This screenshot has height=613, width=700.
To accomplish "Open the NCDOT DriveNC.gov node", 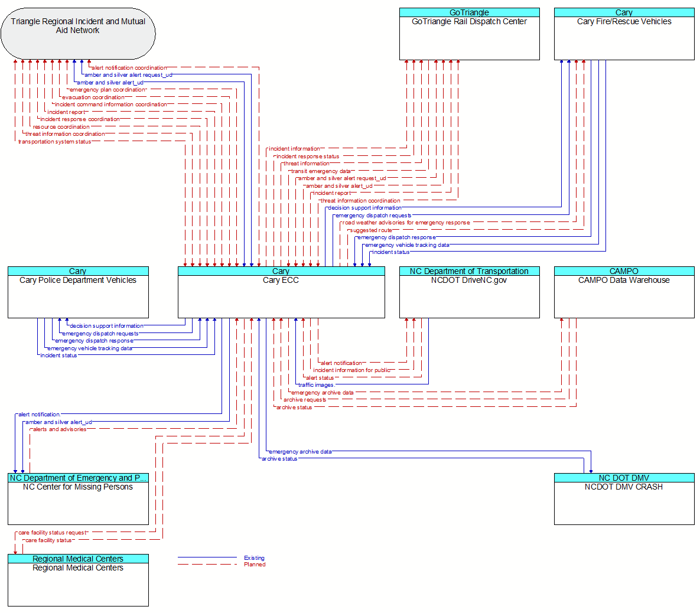I will click(469, 292).
